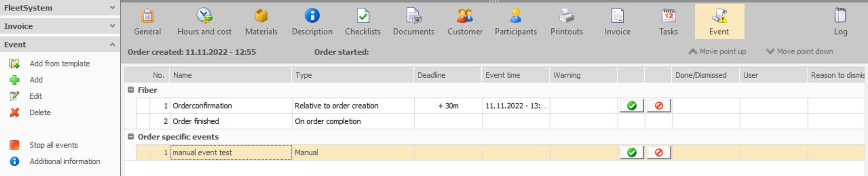Open the Checklists section
868x176 pixels.
(x=363, y=22)
